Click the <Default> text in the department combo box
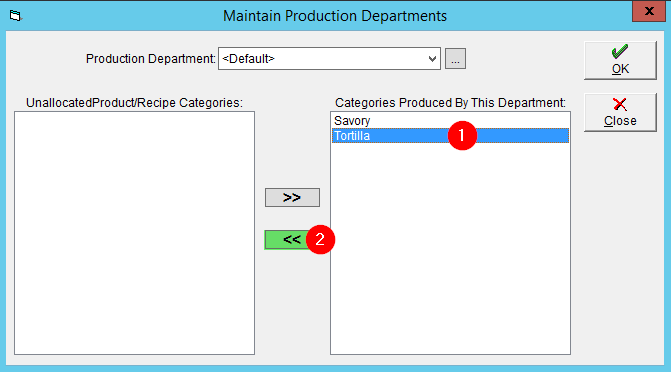The width and height of the screenshot is (671, 372). tap(248, 59)
